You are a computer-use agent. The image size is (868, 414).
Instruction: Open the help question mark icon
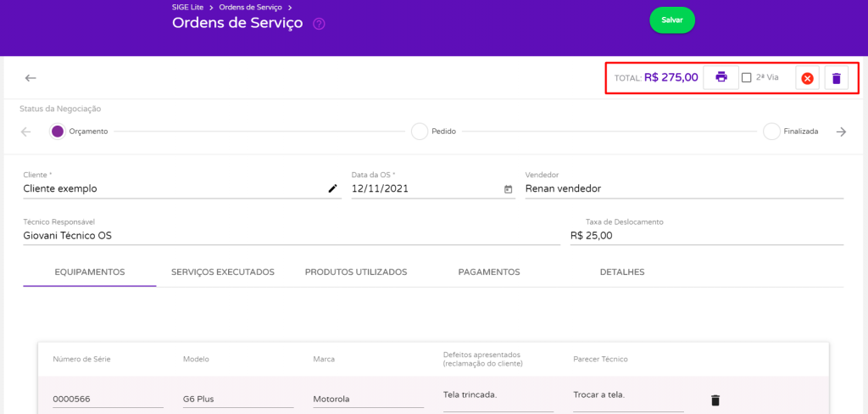click(x=319, y=24)
